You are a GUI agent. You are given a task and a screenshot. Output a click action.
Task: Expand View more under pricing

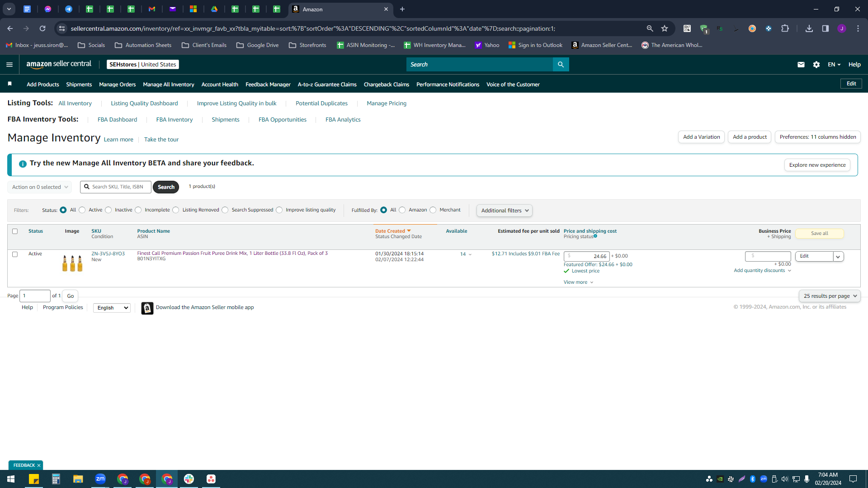(x=578, y=282)
